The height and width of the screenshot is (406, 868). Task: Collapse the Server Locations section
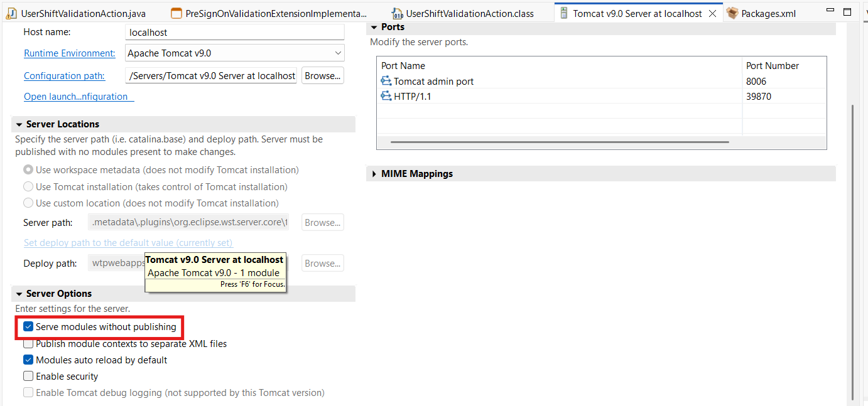[19, 124]
